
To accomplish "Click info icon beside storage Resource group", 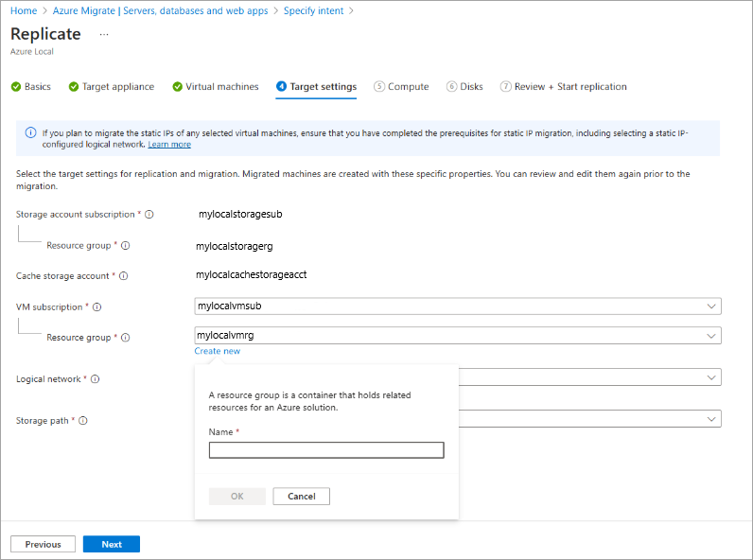I will pos(126,246).
